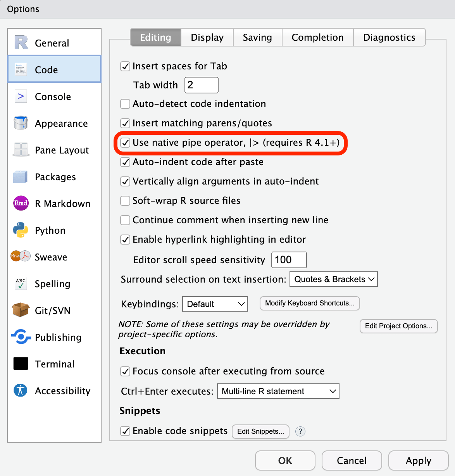Uncheck Insert spaces for Tab
The width and height of the screenshot is (455, 476).
[x=125, y=66]
